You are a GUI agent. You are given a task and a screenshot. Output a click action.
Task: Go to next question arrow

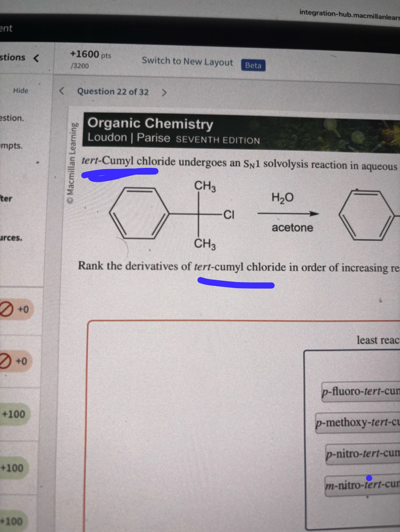(164, 93)
